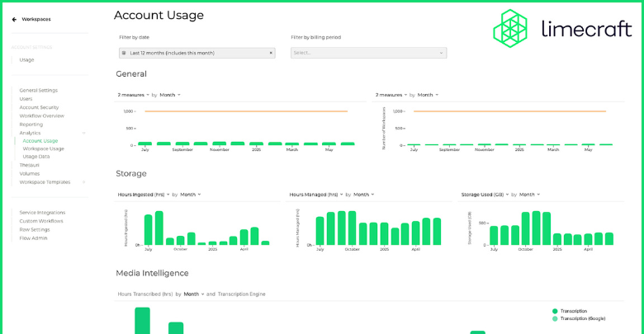
Task: Open the first General chart's 2 measures dropdown
Action: (x=132, y=95)
